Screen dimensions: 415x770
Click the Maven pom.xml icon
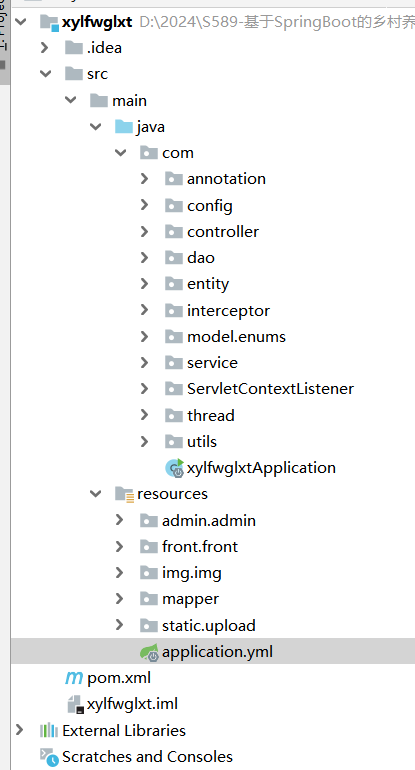tap(74, 678)
